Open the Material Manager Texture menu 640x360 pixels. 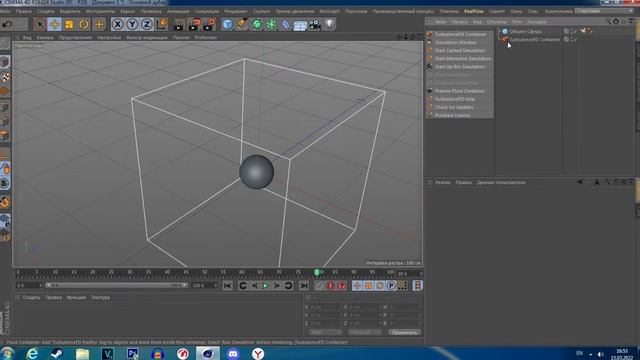[x=100, y=298]
